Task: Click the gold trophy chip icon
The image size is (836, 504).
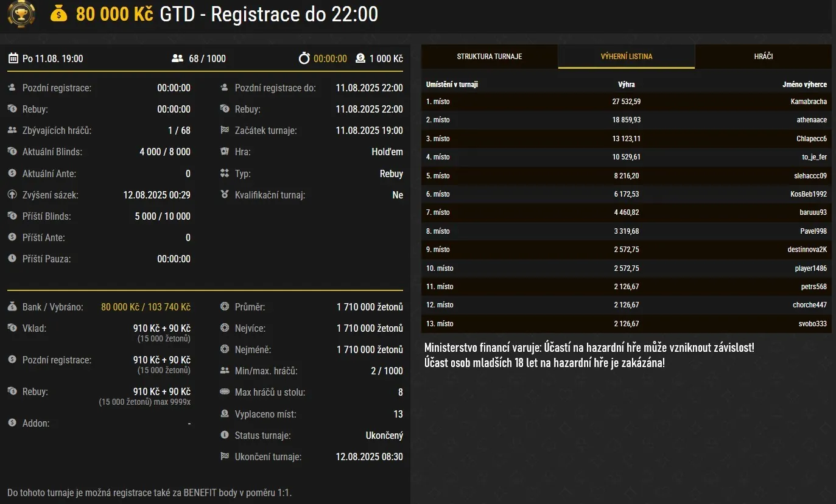Action: tap(21, 13)
